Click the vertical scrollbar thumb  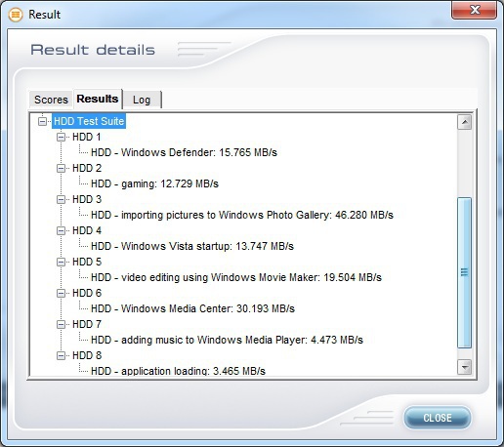pyautogui.click(x=464, y=272)
